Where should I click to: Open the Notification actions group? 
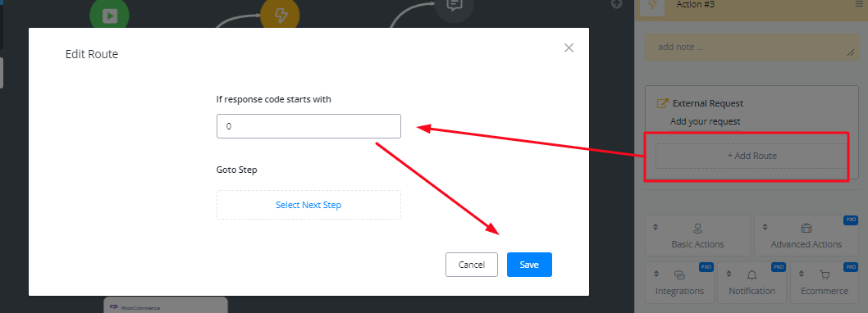pos(752,282)
